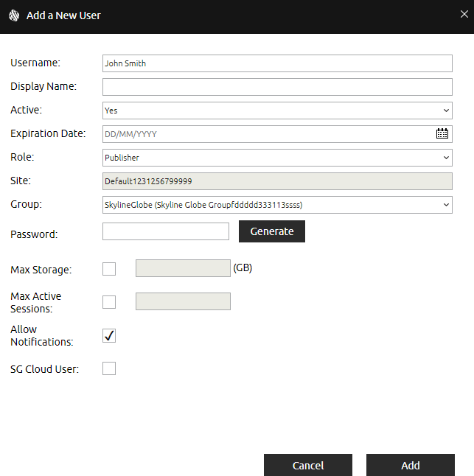Tick the Max Active Sessions checkbox
The height and width of the screenshot is (476, 474).
(109, 301)
